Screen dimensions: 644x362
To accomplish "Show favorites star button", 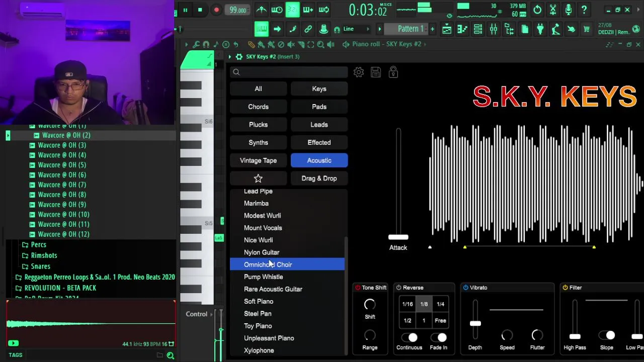I will coord(258,178).
